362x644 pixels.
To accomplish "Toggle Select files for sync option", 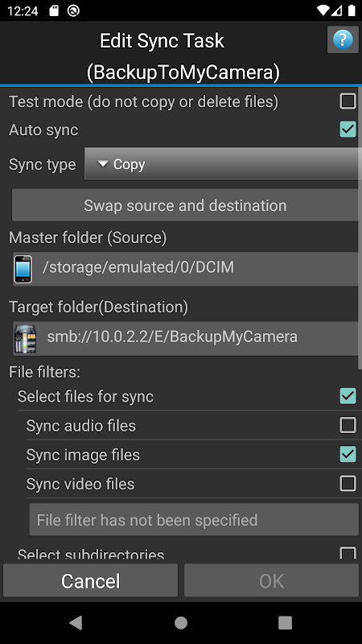I will point(348,396).
